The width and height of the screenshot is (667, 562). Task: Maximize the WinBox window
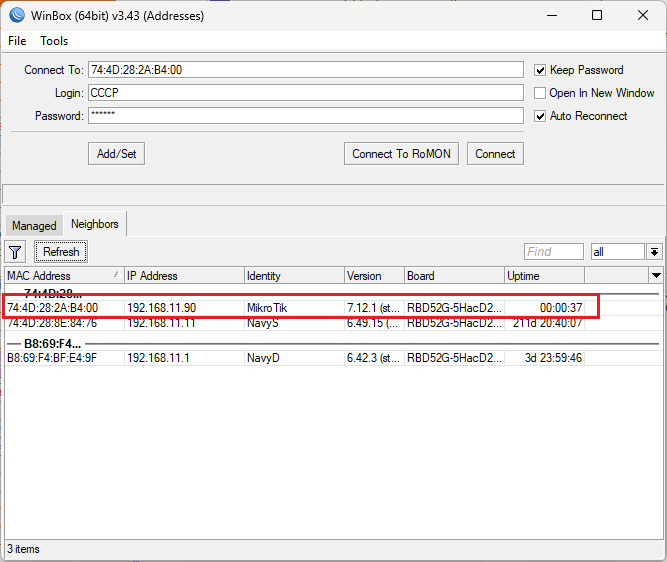pyautogui.click(x=597, y=15)
